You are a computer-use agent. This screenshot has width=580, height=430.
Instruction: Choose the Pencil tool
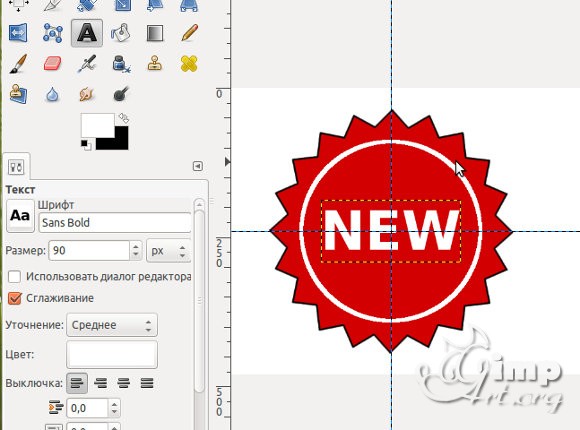(189, 33)
